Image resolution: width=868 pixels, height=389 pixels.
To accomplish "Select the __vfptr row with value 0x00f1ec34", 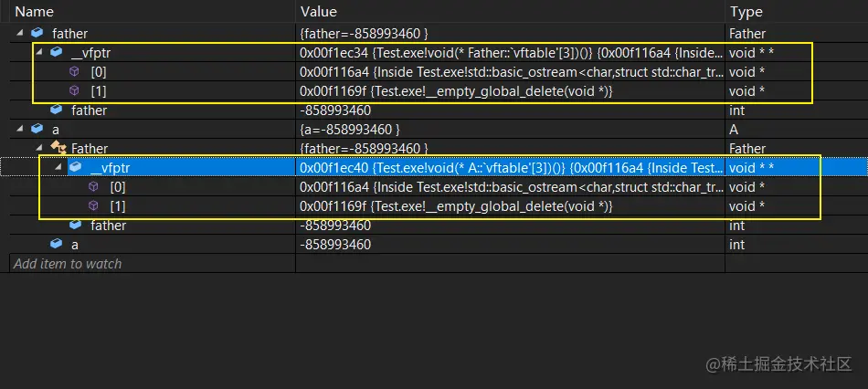I will (90, 53).
